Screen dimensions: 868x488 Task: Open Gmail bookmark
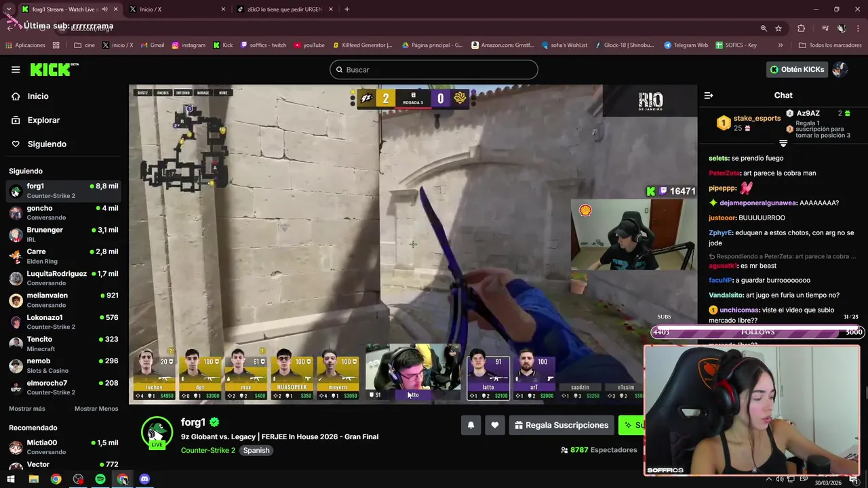152,45
